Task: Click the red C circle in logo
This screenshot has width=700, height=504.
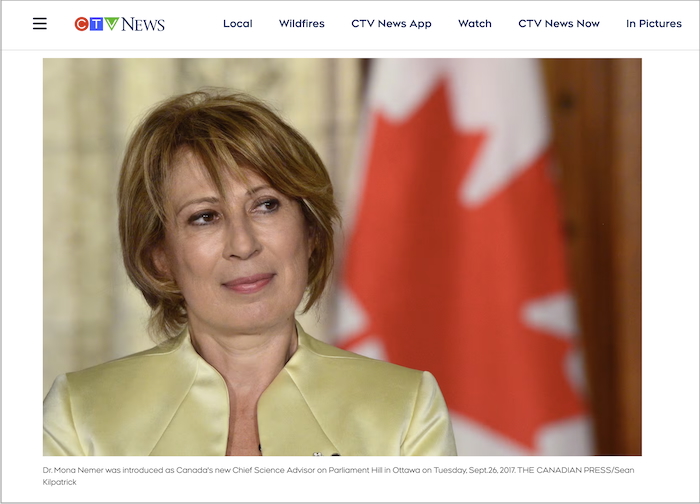Action: 81,24
